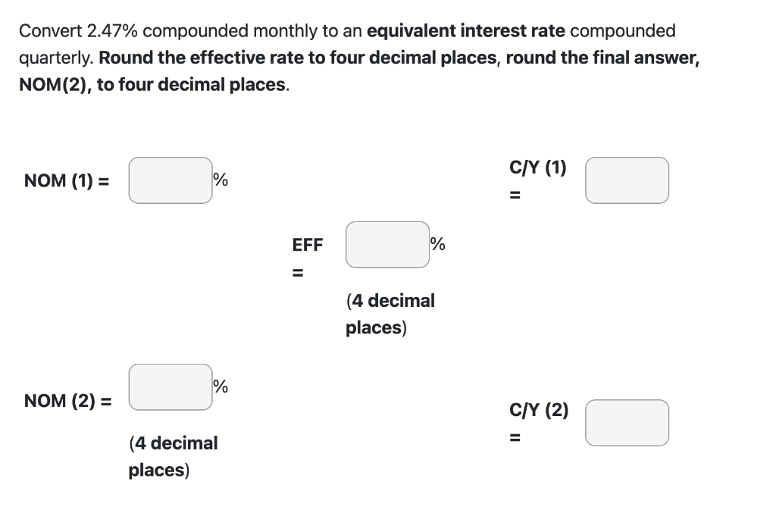Select the EFF input field

387,244
